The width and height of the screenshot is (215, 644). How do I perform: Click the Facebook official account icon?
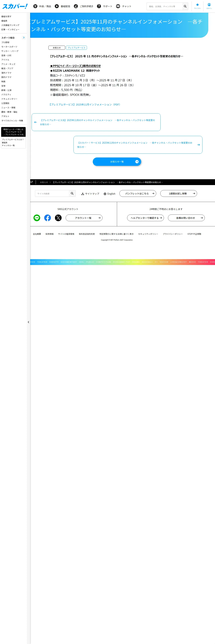coord(48,218)
